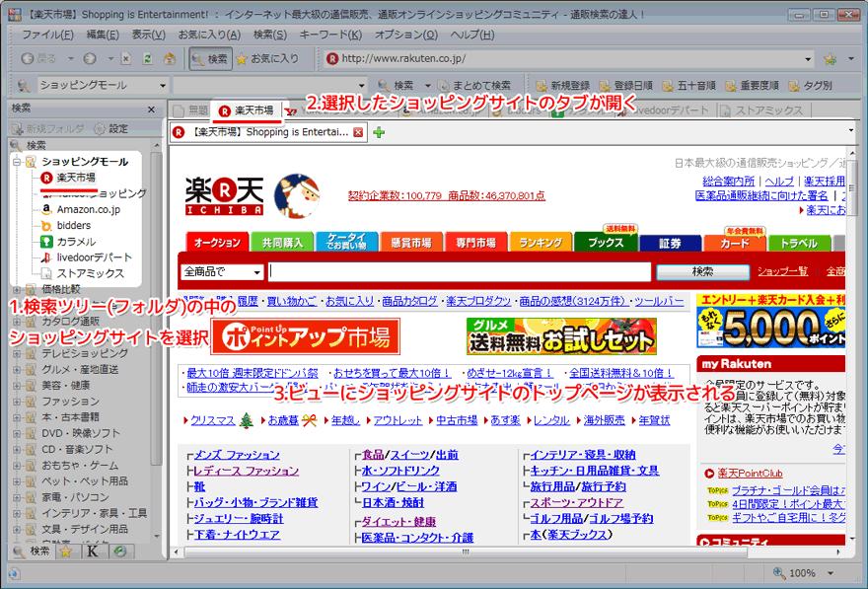Open the ショップ一覧 link
Image resolution: width=868 pixels, height=589 pixels.
point(783,271)
